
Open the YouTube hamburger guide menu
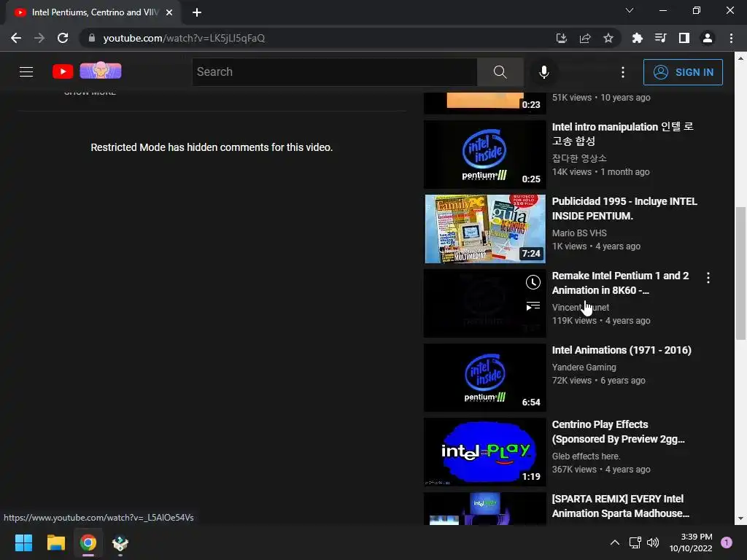tap(26, 72)
